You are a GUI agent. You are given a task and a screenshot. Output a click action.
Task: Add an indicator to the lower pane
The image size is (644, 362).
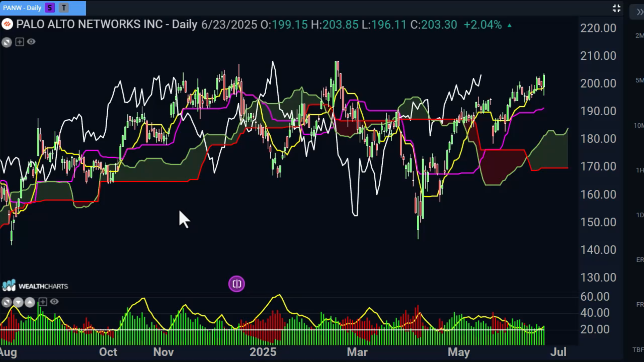43,302
